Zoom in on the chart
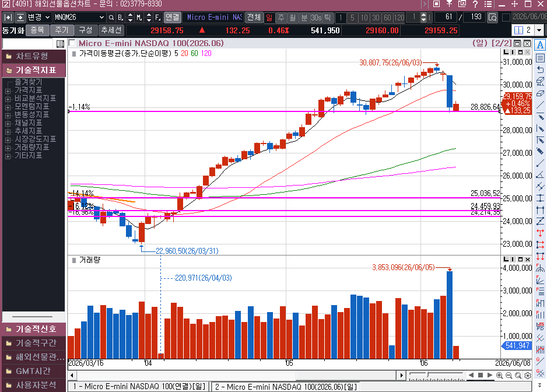547x392 pixels. click(x=500, y=375)
